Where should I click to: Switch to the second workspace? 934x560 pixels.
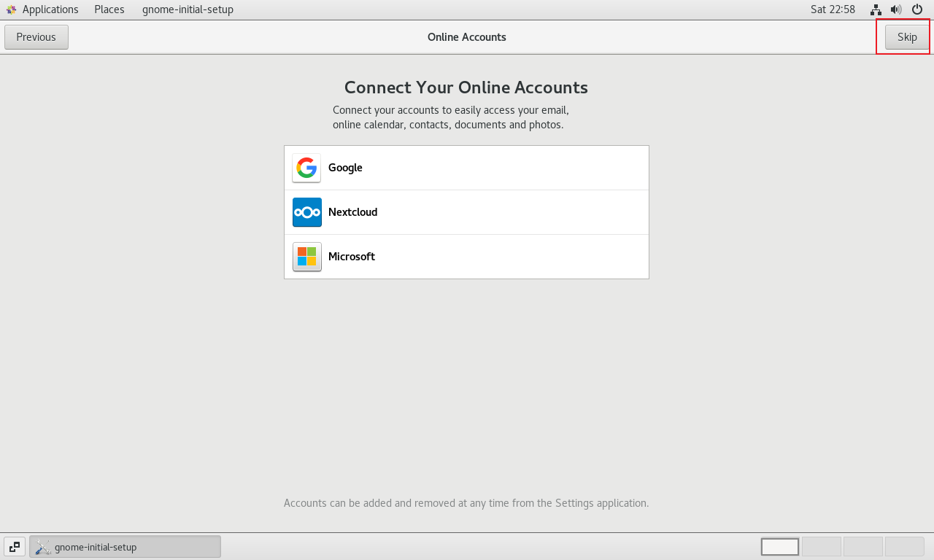click(x=822, y=547)
